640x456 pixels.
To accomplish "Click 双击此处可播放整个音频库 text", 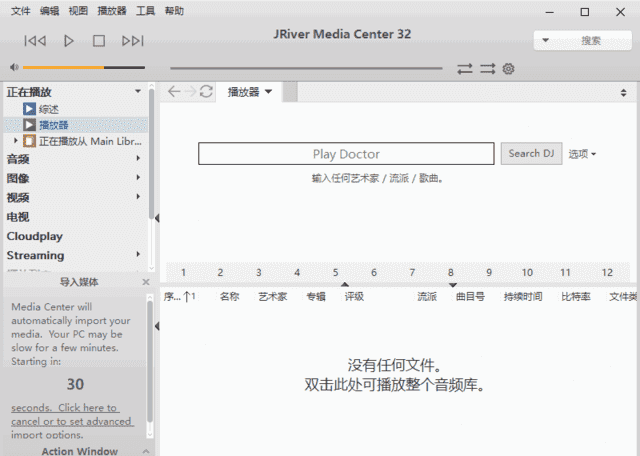I will point(394,385).
